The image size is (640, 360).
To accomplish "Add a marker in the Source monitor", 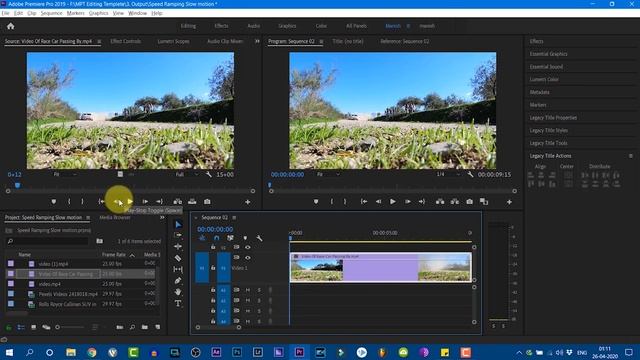I will pos(53,202).
